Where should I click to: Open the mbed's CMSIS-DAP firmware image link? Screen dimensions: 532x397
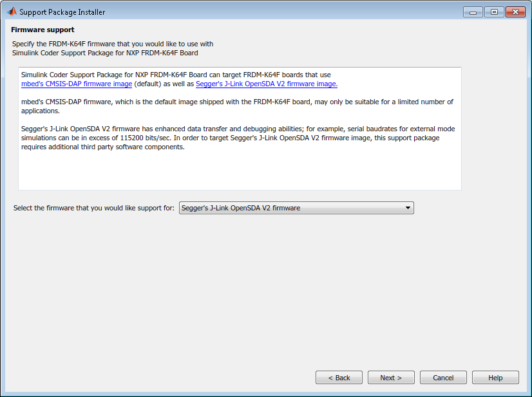coord(77,84)
